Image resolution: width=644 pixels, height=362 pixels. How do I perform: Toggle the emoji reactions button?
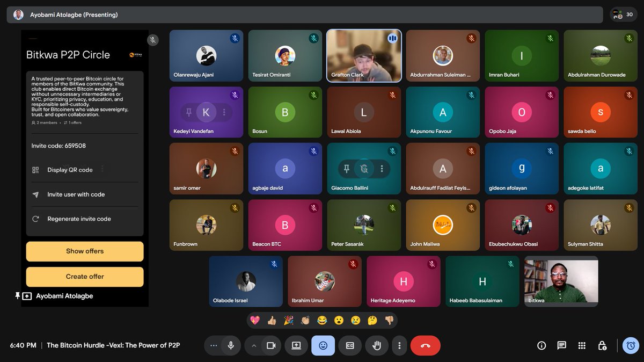tap(323, 346)
